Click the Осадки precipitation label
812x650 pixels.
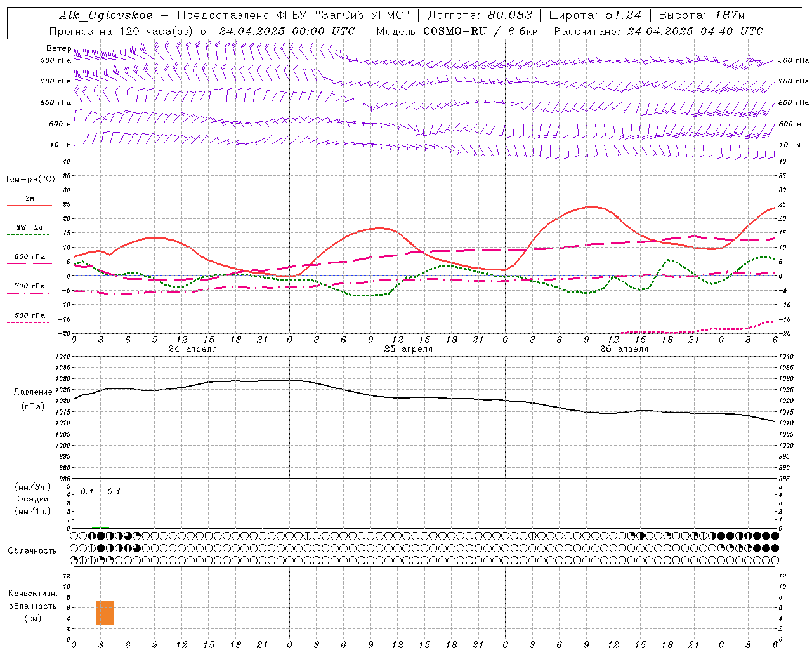33,499
